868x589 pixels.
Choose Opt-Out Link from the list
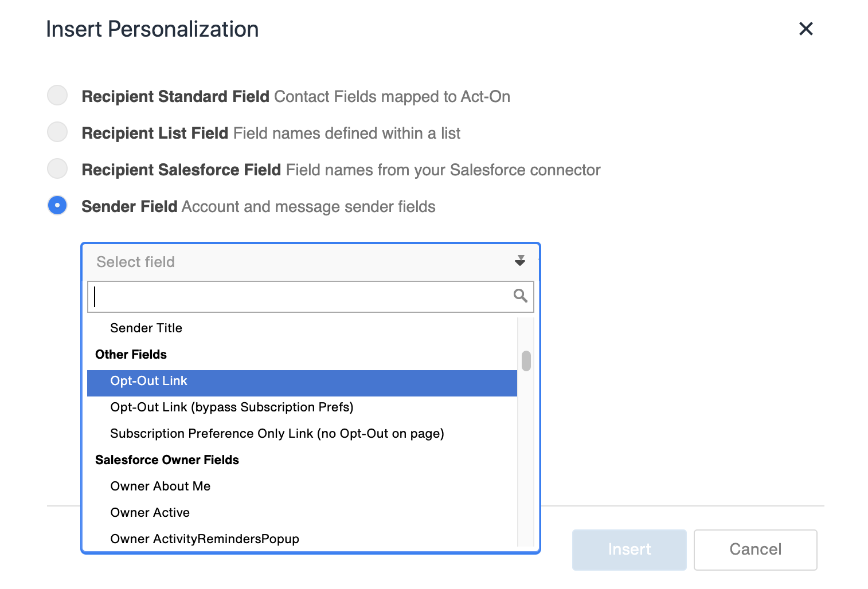tap(148, 381)
